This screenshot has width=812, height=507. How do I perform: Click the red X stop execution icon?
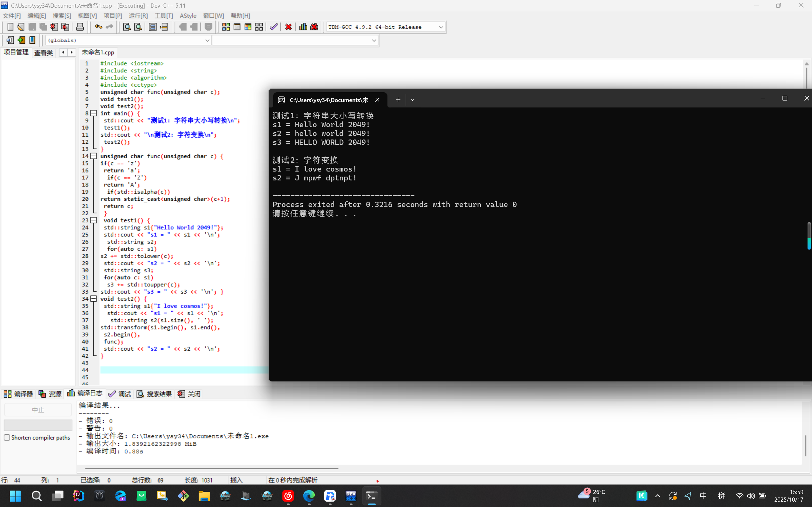(x=288, y=27)
